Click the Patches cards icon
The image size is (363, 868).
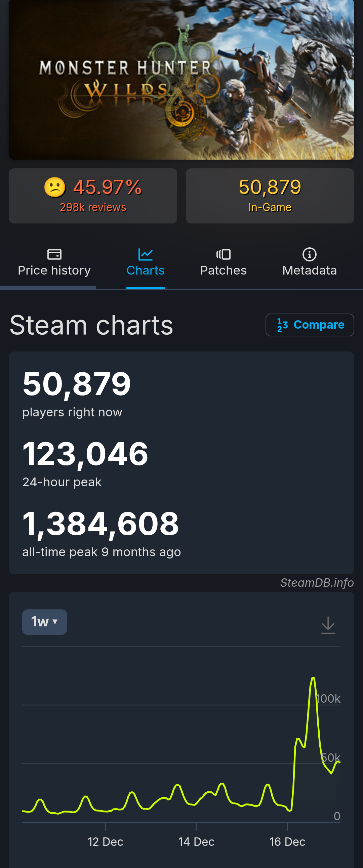click(224, 254)
